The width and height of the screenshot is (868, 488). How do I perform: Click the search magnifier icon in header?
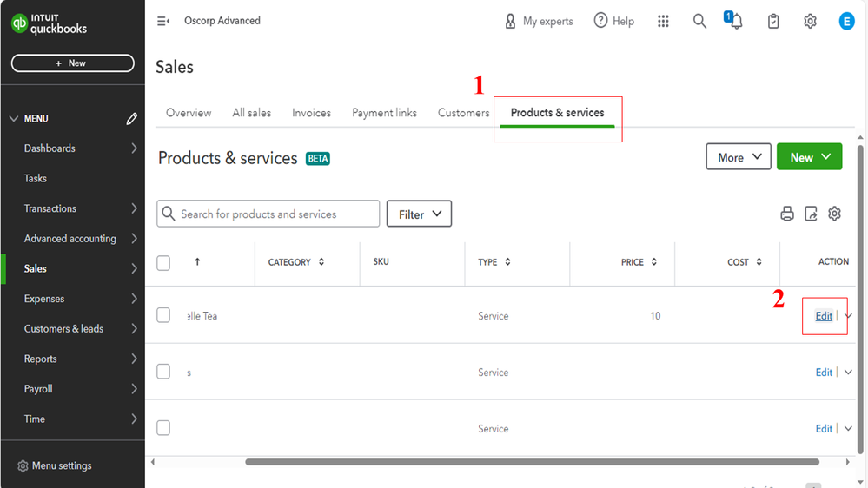point(699,22)
